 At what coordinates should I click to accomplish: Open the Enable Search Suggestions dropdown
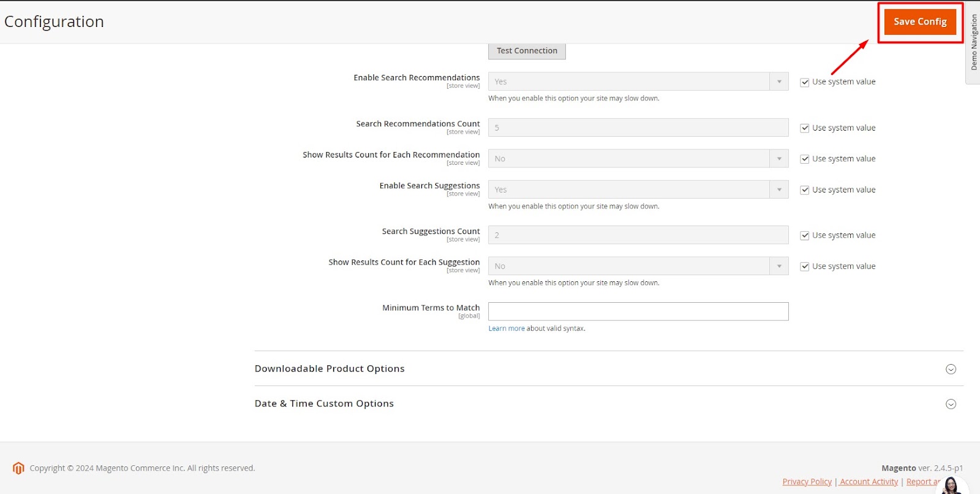coord(638,189)
